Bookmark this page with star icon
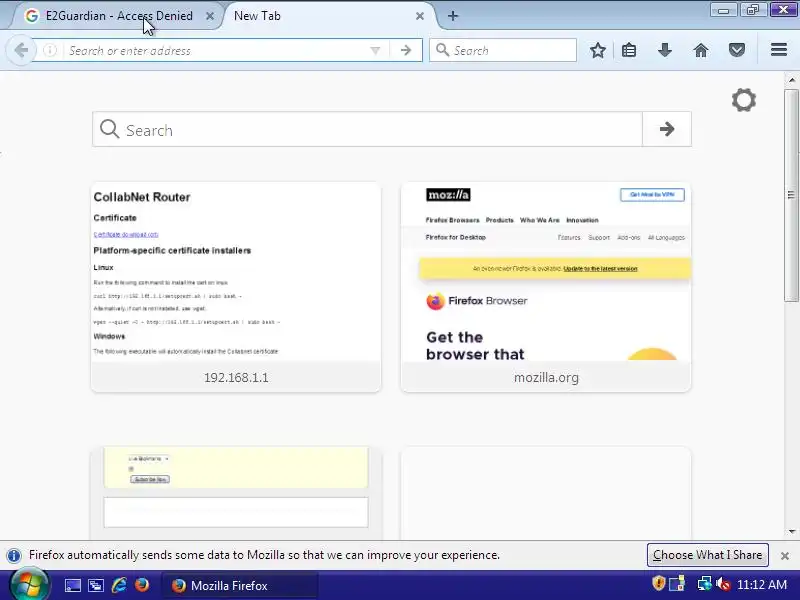This screenshot has height=600, width=800. pos(598,50)
